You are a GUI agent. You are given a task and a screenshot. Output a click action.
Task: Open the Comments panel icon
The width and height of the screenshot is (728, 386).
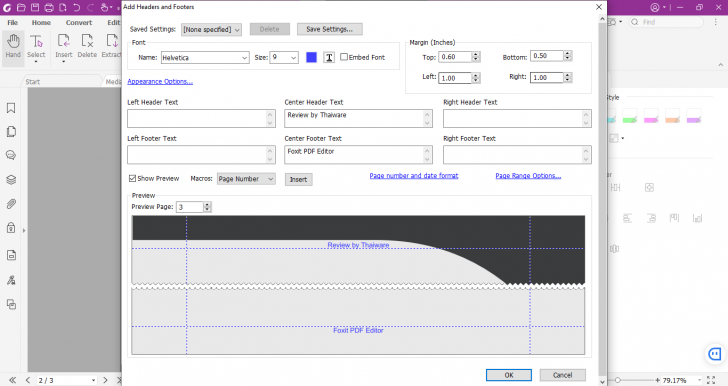tap(11, 155)
